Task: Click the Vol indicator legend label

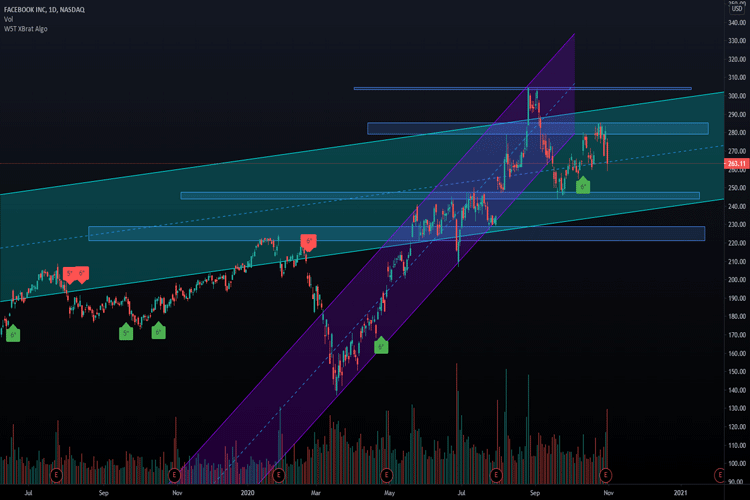Action: coord(8,19)
